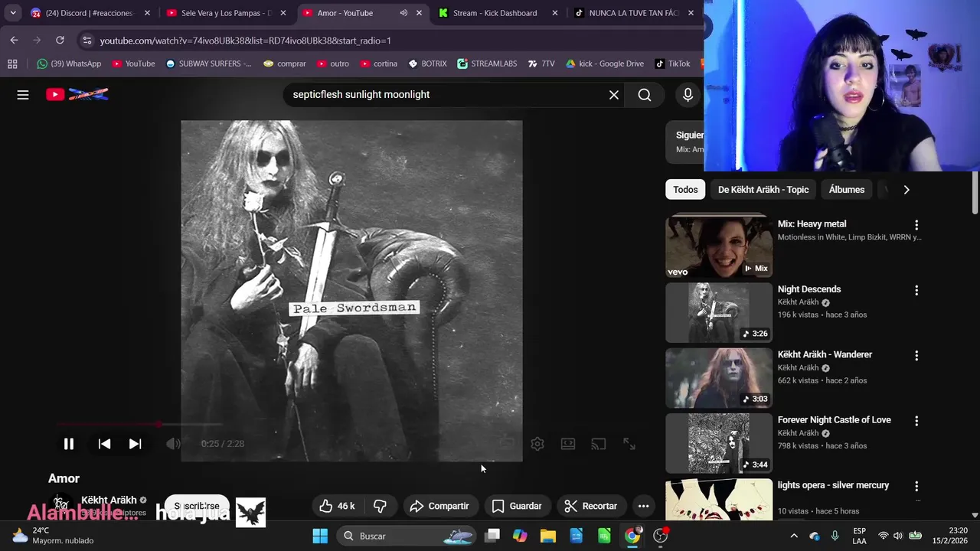This screenshot has height=551, width=980.
Task: Go to the previous video
Action: click(x=104, y=444)
